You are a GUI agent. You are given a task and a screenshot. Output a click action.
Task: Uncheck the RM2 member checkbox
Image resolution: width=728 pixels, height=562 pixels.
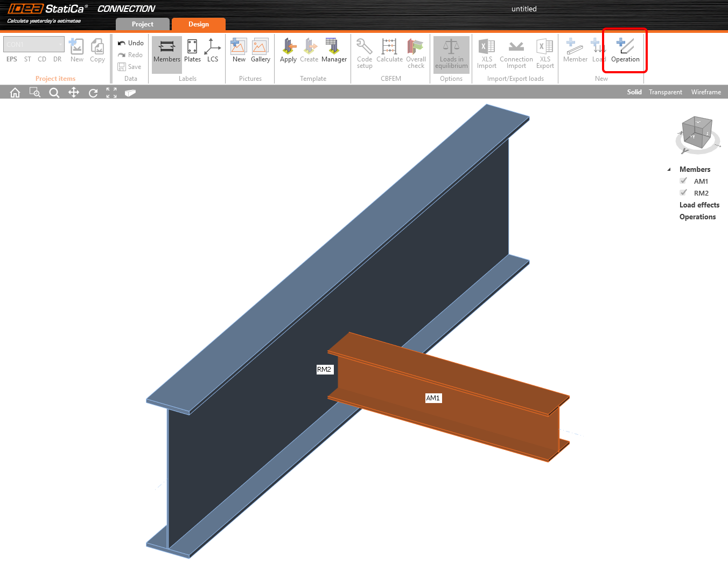[x=683, y=193]
